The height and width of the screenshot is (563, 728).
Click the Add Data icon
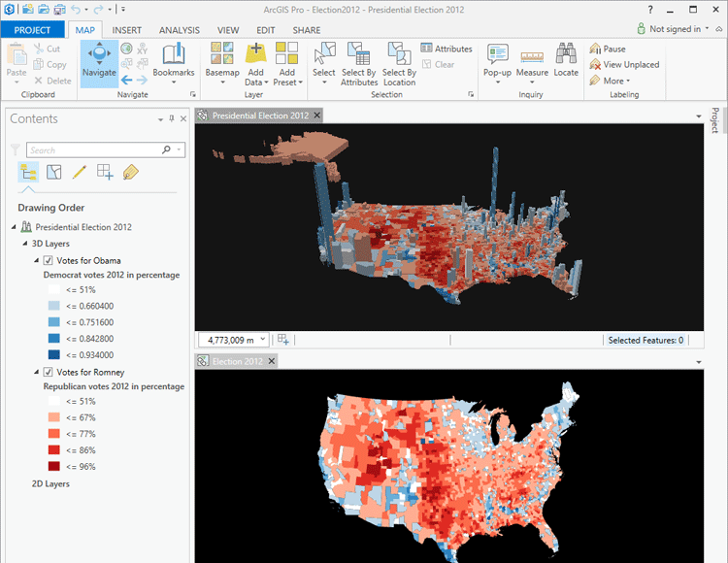point(256,53)
